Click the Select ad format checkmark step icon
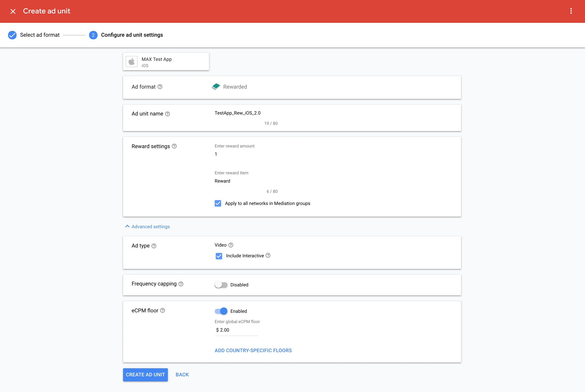 coord(12,35)
